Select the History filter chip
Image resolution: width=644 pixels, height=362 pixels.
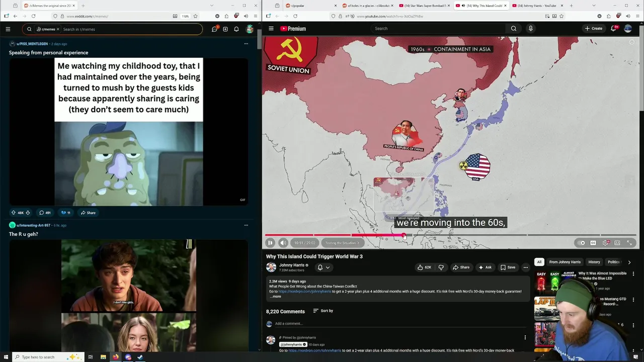pyautogui.click(x=594, y=262)
